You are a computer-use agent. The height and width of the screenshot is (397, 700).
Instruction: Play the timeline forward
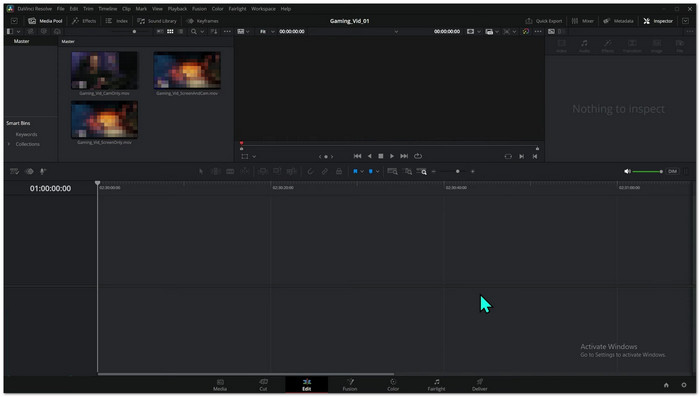click(392, 156)
